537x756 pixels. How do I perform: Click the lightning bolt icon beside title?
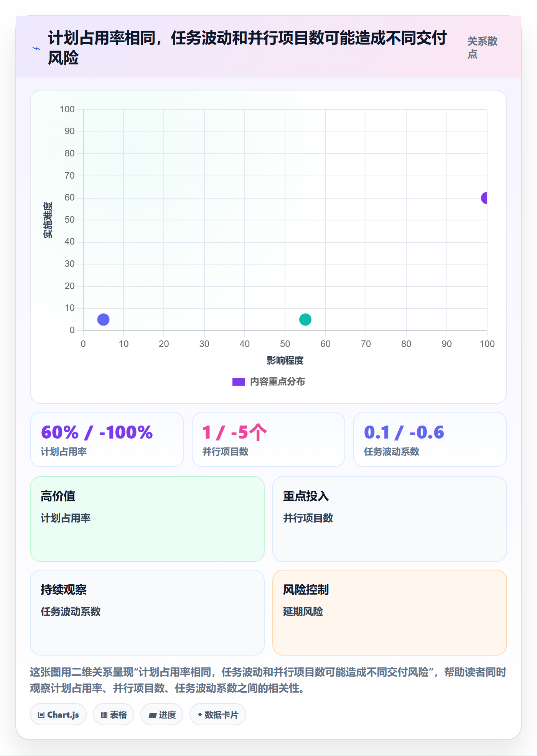(x=36, y=48)
